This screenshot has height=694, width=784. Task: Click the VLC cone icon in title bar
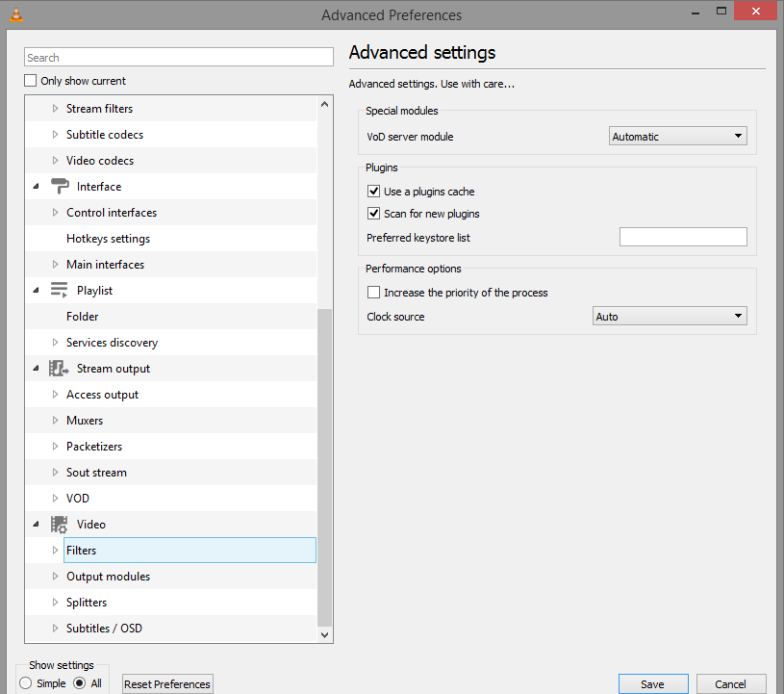tap(15, 14)
